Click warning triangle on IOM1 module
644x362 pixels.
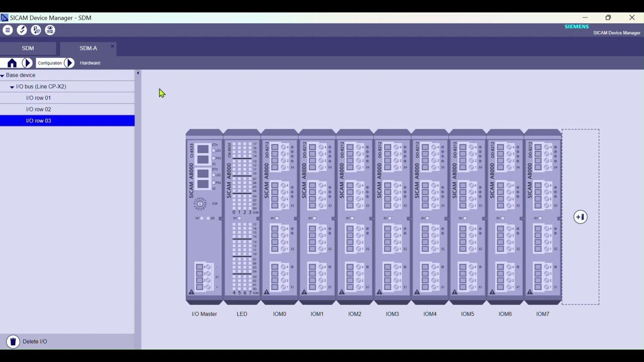[304, 292]
